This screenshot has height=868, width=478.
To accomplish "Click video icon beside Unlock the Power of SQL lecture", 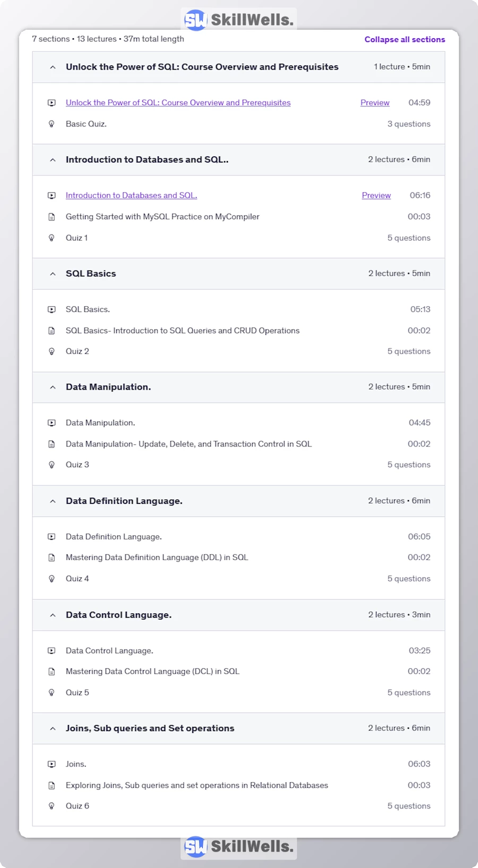I will pyautogui.click(x=52, y=103).
